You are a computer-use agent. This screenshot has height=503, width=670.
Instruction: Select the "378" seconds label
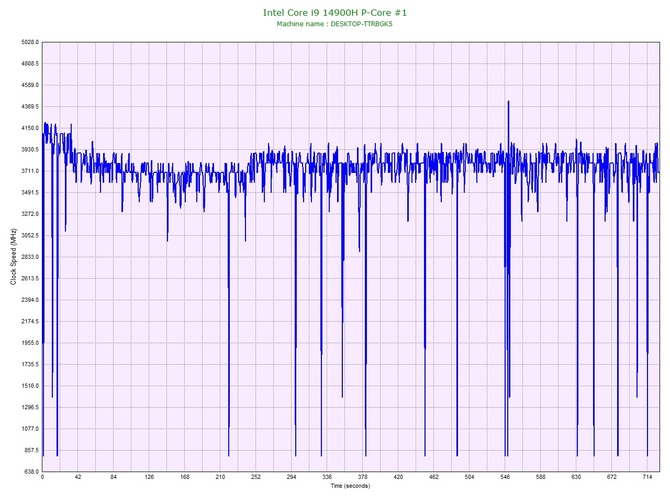[x=363, y=477]
